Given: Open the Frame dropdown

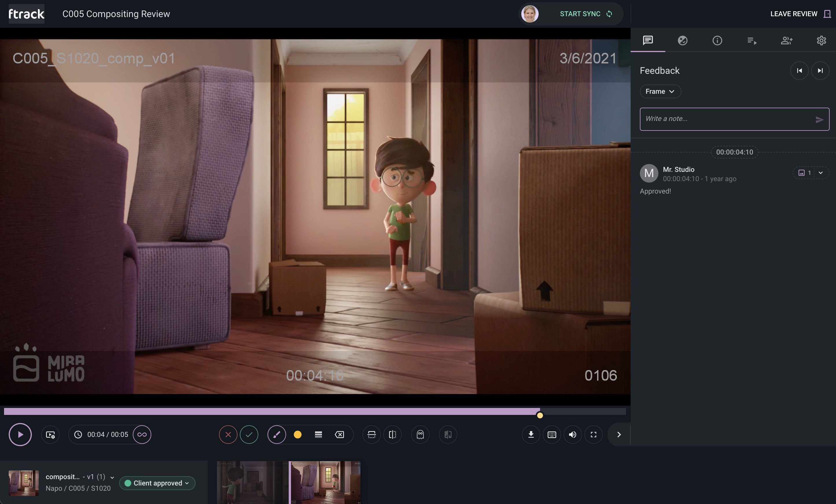Looking at the screenshot, I should pyautogui.click(x=660, y=91).
